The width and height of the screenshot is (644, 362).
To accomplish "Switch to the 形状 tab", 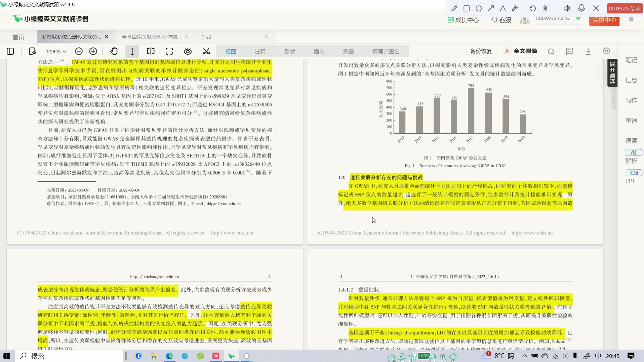I will pos(289,51).
